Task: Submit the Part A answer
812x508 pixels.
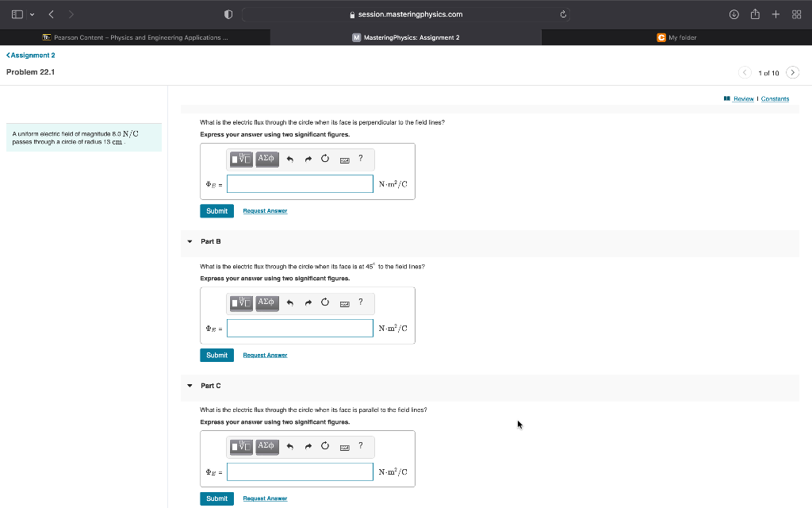Action: coord(216,210)
